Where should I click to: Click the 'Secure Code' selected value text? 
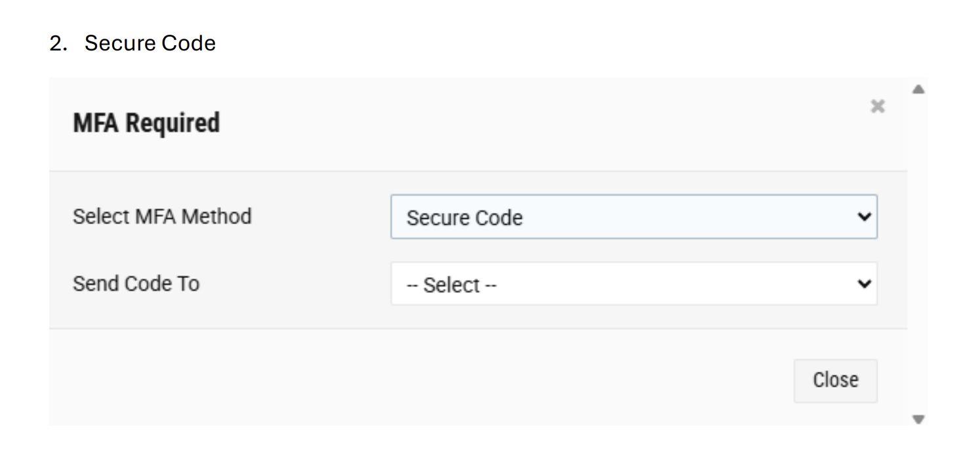click(x=464, y=218)
